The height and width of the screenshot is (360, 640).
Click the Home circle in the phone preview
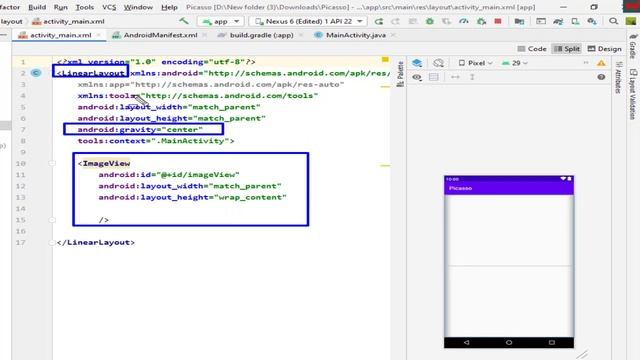[x=509, y=342]
